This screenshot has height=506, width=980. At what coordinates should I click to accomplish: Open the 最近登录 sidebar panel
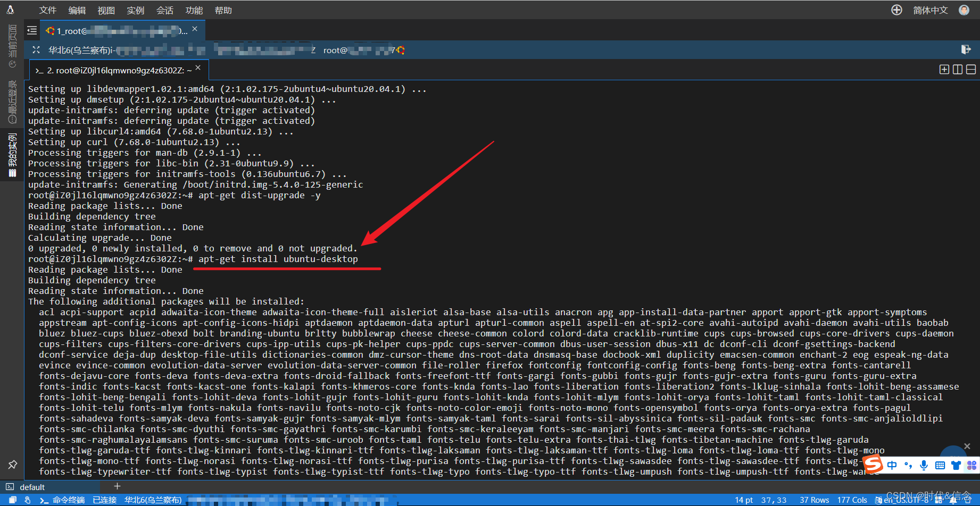coord(12,102)
